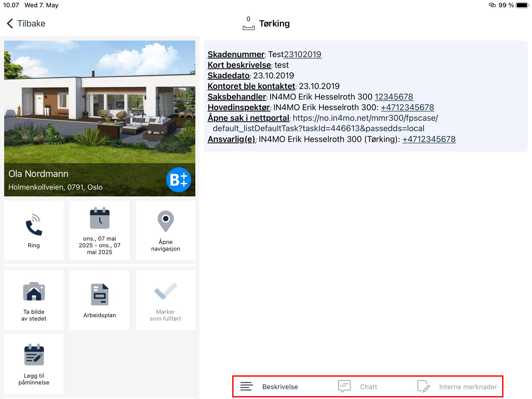Tap the house photo thumbnail
The image size is (532, 399).
tap(99, 101)
